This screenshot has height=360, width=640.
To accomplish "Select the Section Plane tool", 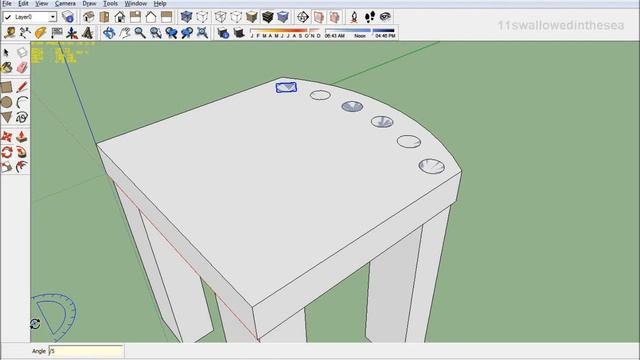I will 303,17.
